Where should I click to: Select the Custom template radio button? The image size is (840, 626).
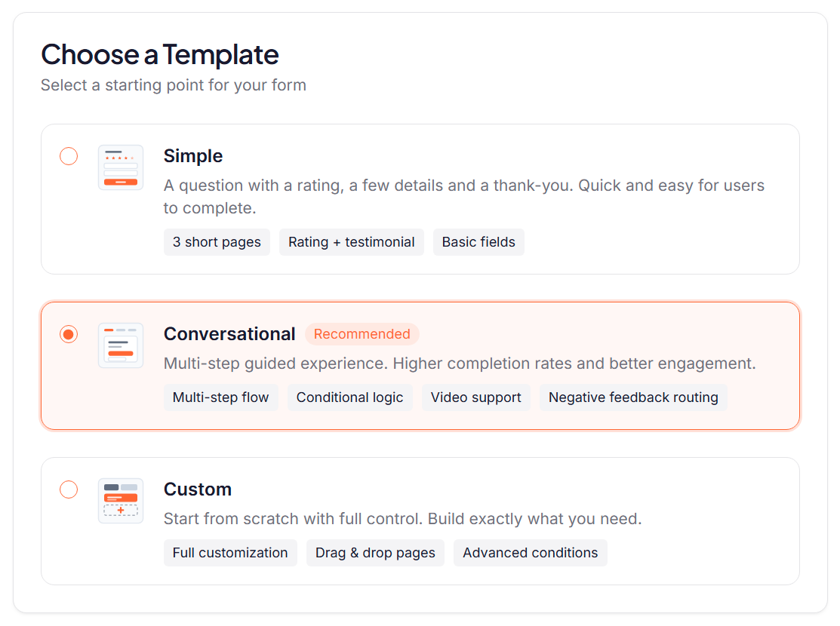(69, 489)
